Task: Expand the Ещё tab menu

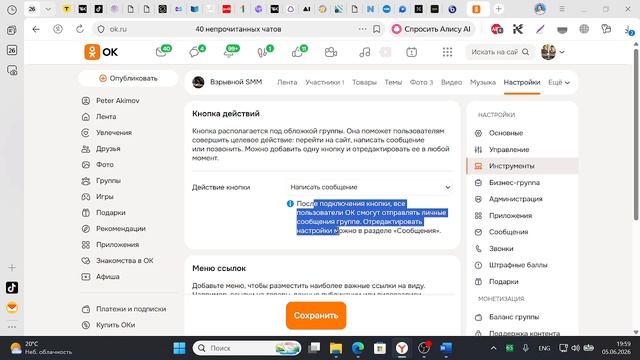Action: click(x=558, y=82)
